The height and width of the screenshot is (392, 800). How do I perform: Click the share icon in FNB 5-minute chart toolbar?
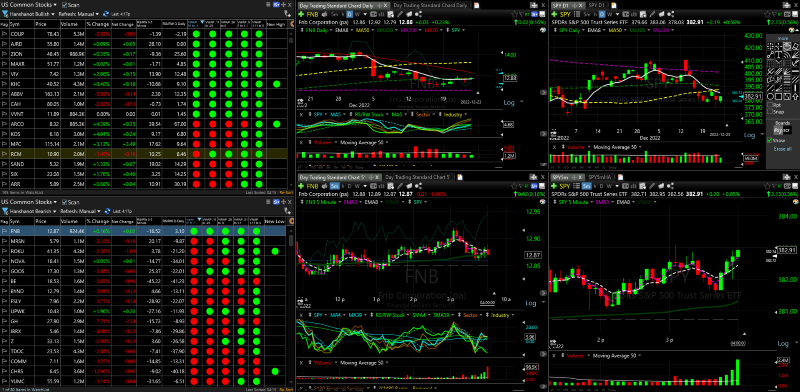(x=418, y=186)
